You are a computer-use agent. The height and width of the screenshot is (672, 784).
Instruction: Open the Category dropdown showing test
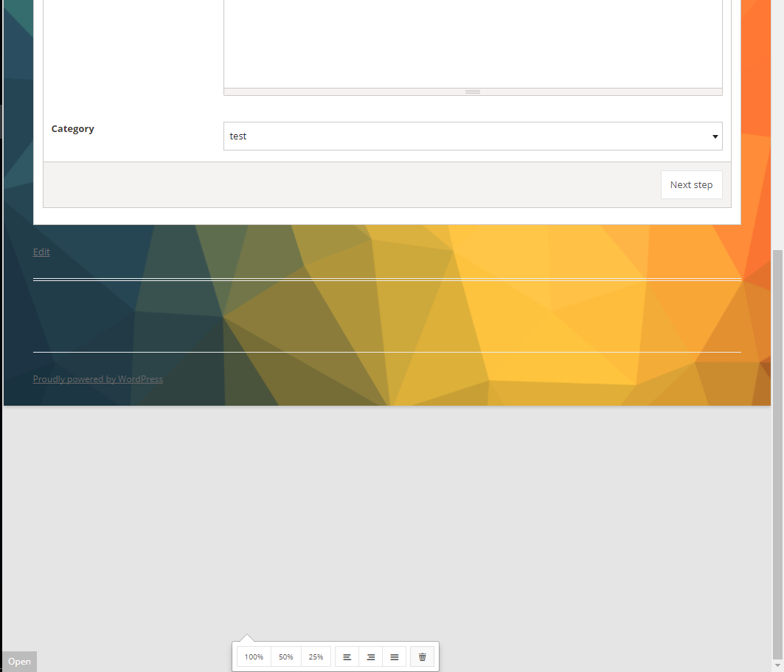point(473,136)
